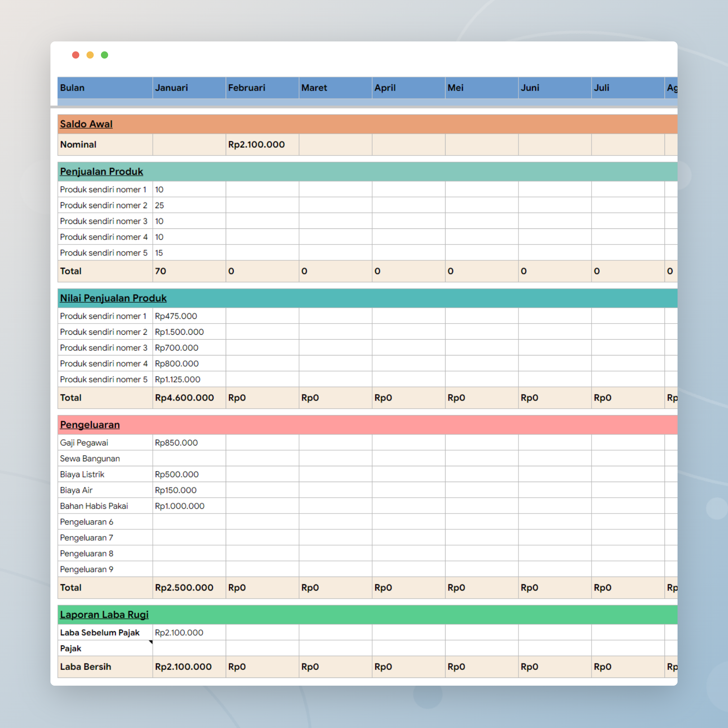728x728 pixels.
Task: Select the Rp2.100.000 Laba Bersih cell under Januari
Action: tap(189, 667)
